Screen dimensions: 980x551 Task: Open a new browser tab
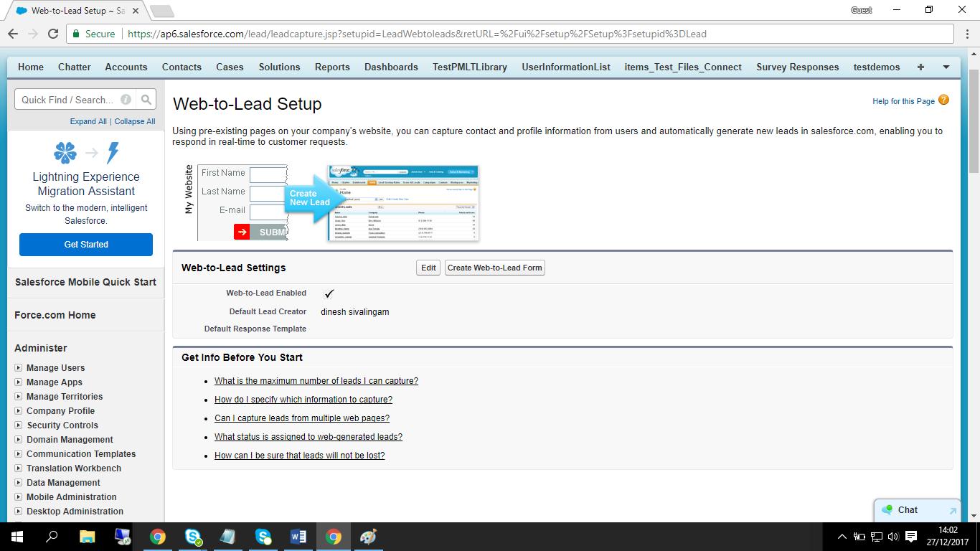162,11
